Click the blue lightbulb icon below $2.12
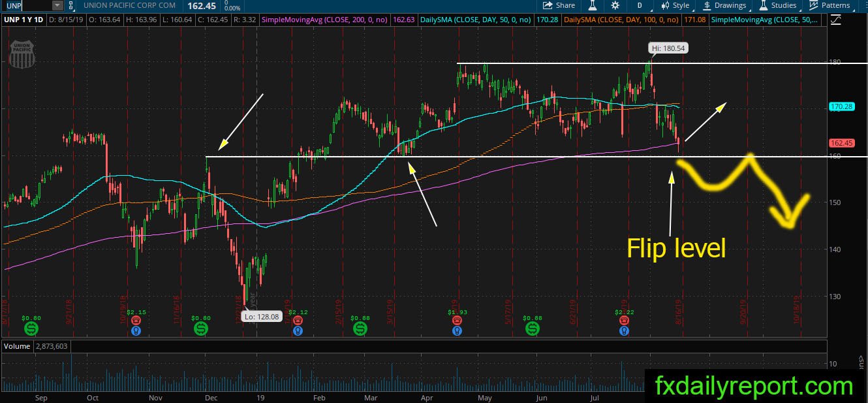 [298, 330]
